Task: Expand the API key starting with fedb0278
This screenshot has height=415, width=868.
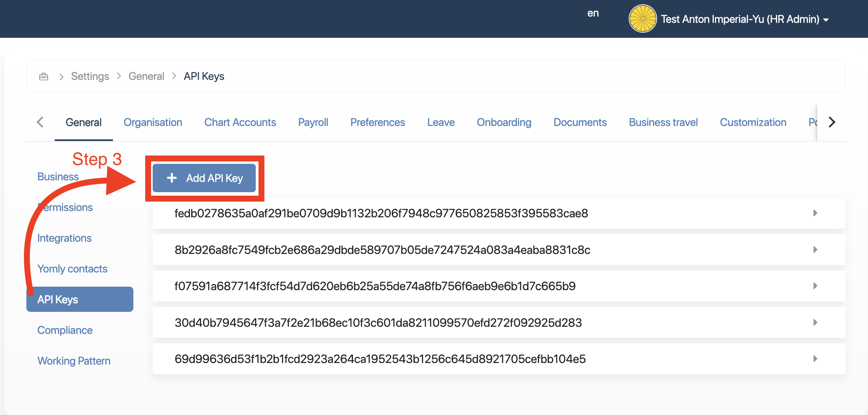Action: click(815, 213)
